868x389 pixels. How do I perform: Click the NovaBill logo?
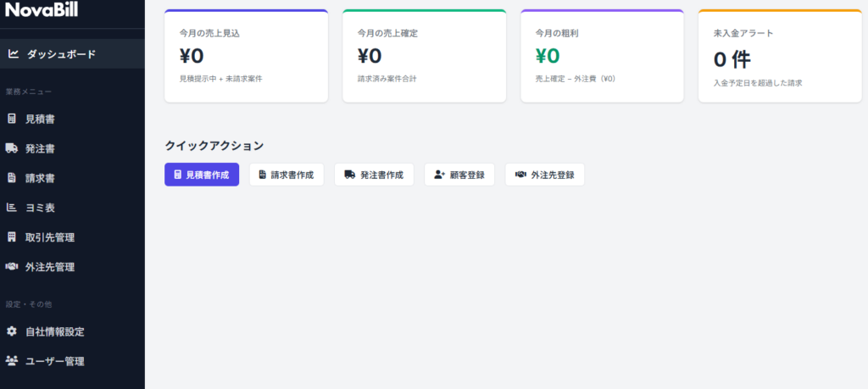tap(42, 9)
